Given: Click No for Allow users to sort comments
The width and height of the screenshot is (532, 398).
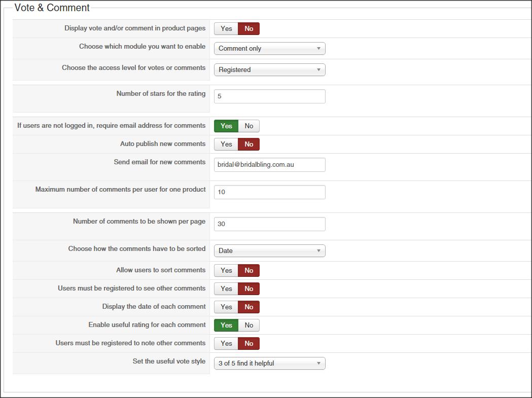Looking at the screenshot, I should tap(249, 271).
